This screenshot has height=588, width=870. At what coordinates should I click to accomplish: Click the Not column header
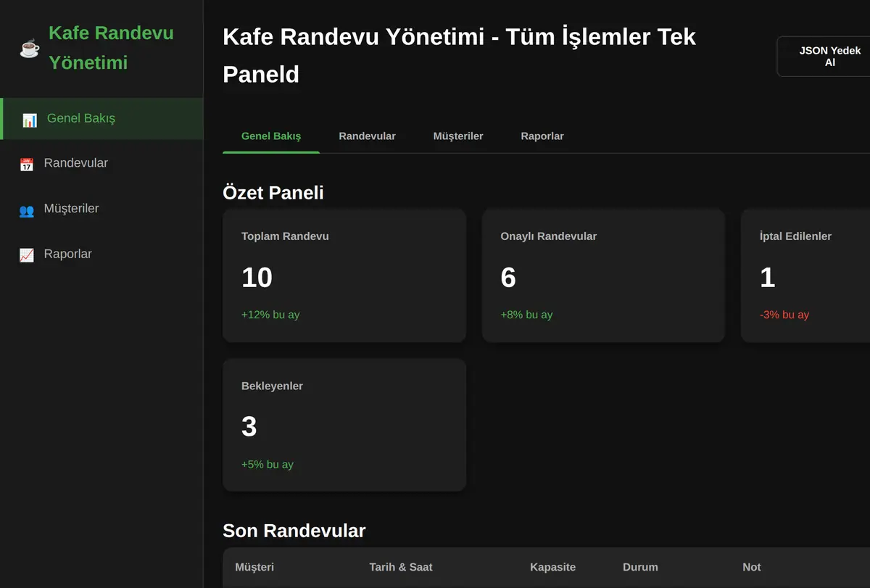(x=752, y=567)
